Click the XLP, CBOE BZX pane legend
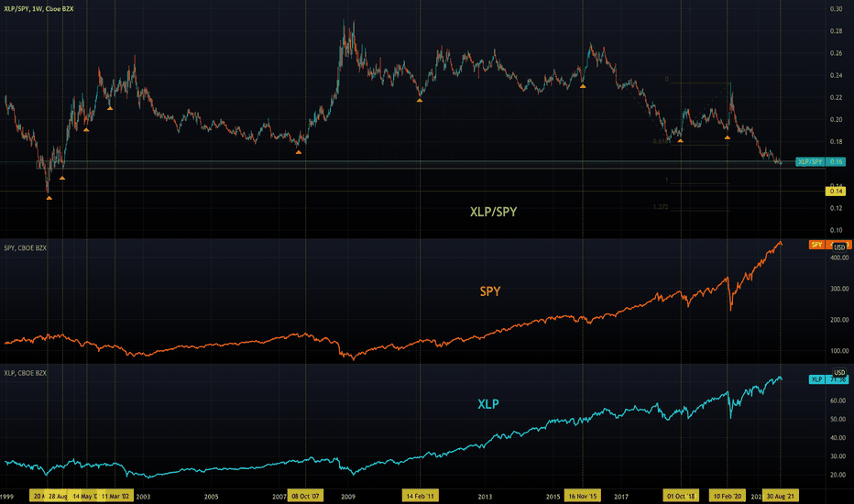854x504 pixels. [25, 373]
